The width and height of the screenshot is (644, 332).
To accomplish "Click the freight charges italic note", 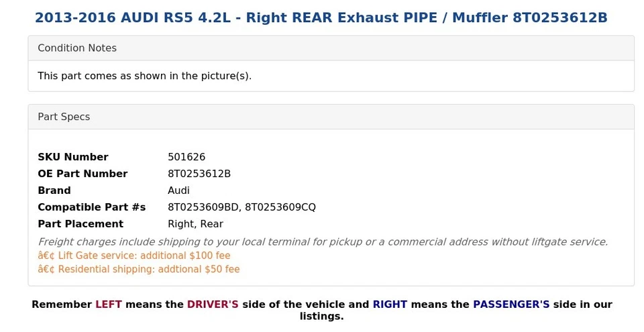I will point(323,241).
